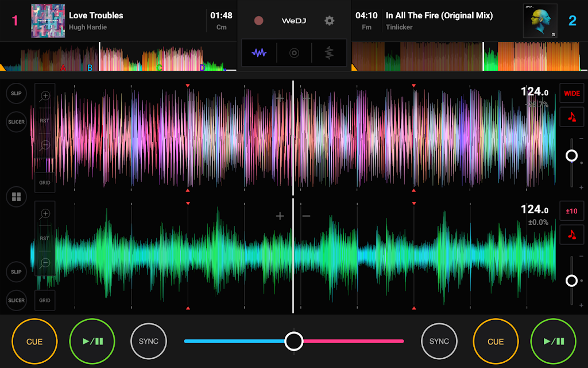Open the performance pads grid icon
This screenshot has height=368, width=588.
16,197
